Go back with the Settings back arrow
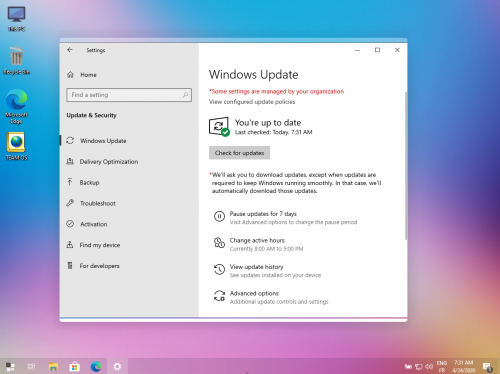This screenshot has height=374, width=500. pyautogui.click(x=70, y=50)
